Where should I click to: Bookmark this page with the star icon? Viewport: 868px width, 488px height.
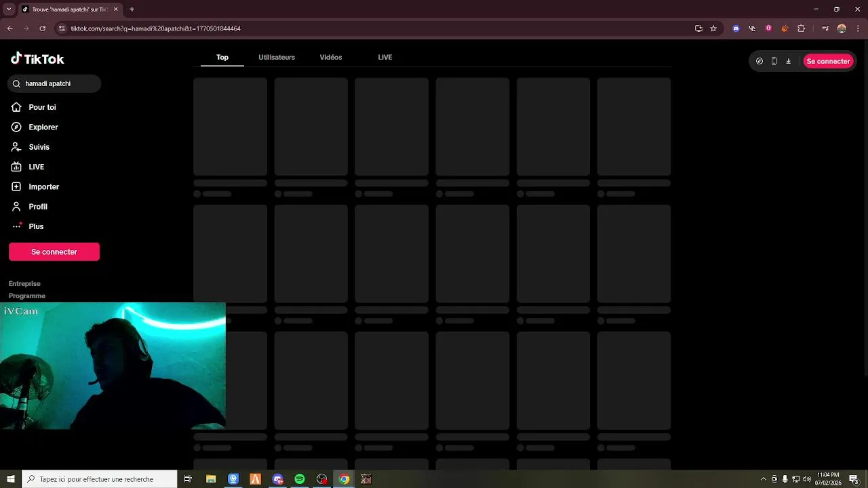click(713, 28)
